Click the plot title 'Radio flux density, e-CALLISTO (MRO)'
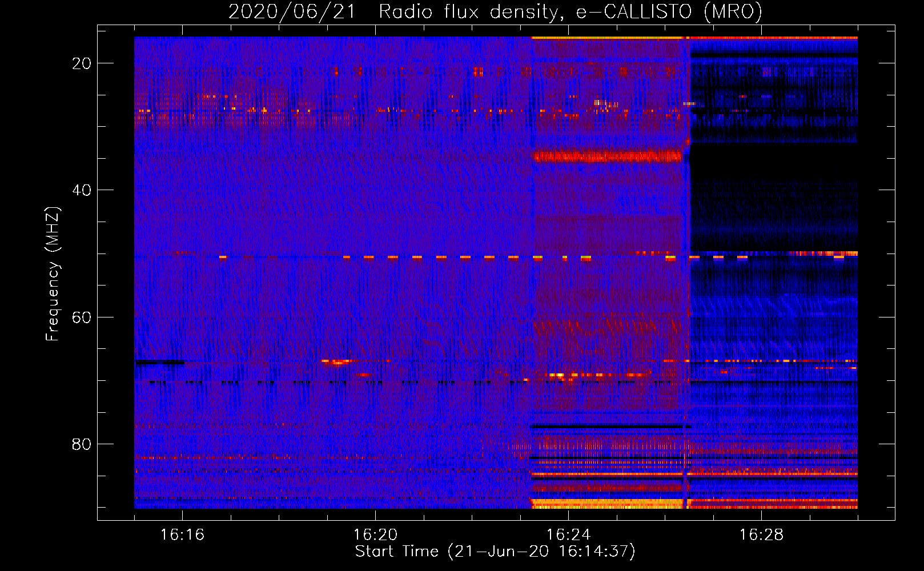The height and width of the screenshot is (571, 924). [x=570, y=11]
